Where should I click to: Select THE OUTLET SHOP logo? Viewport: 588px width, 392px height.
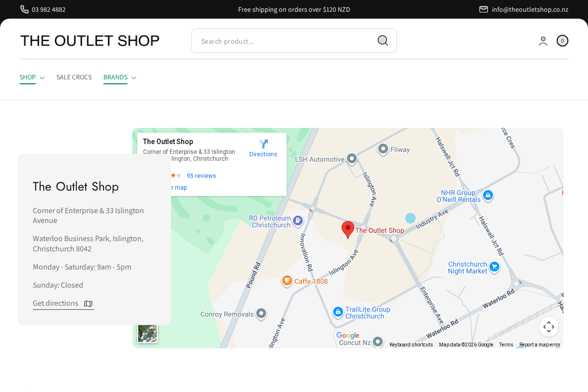coord(90,41)
